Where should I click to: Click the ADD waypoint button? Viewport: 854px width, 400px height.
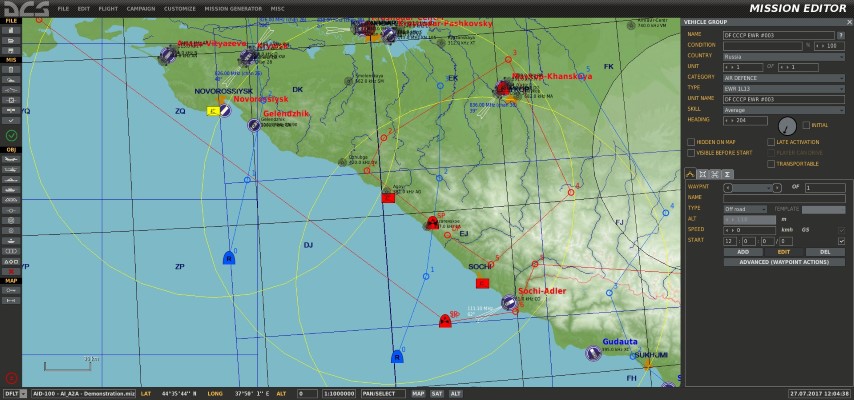coord(743,252)
